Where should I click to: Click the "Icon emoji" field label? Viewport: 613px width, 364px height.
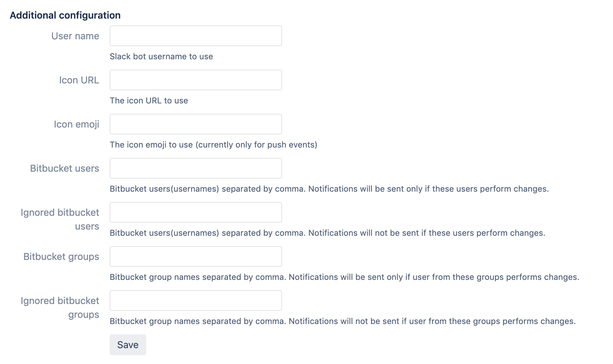(76, 124)
